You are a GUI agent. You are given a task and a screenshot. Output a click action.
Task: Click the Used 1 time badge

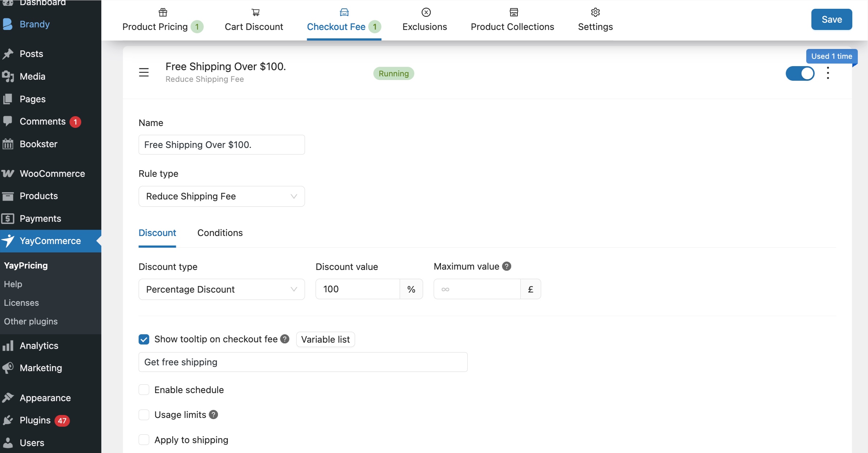tap(831, 56)
